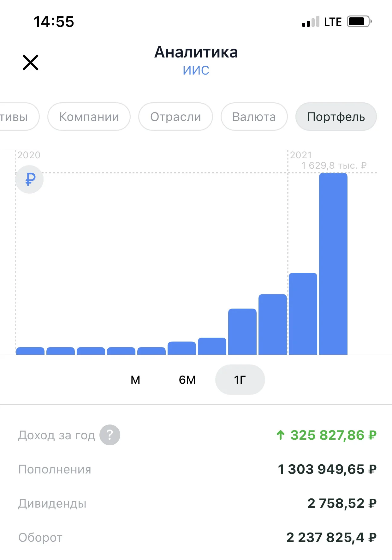Select the Портфель tab
392x560 pixels.
point(336,117)
